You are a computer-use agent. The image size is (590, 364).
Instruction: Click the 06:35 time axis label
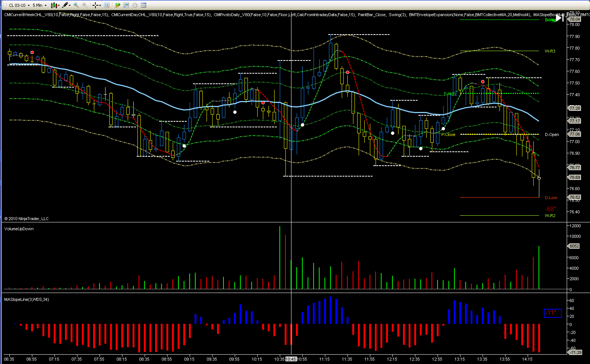tap(9, 359)
